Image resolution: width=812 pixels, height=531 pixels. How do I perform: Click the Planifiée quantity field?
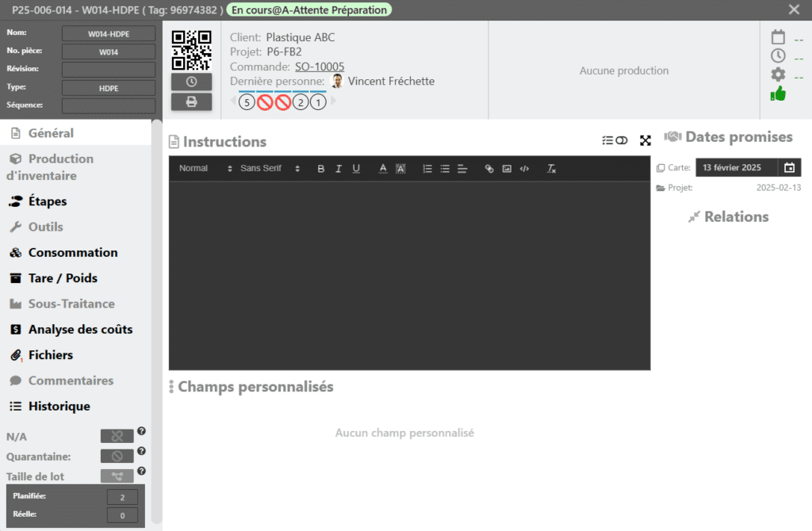pyautogui.click(x=122, y=497)
